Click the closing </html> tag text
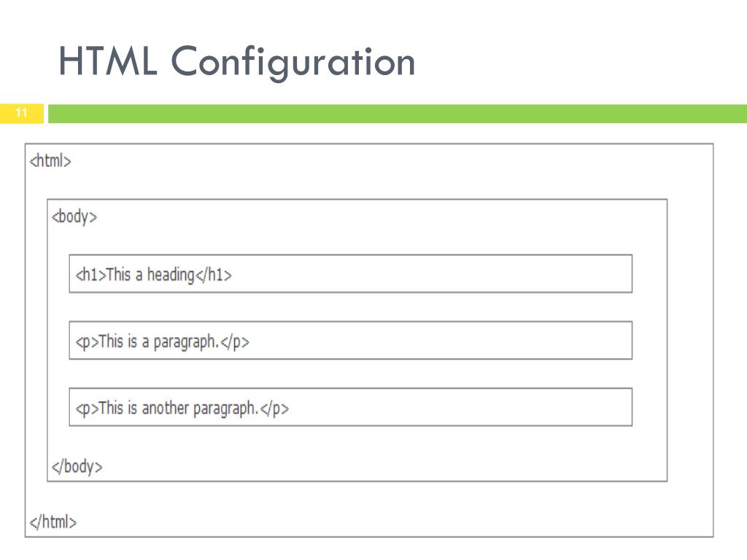The image size is (747, 560). (53, 522)
